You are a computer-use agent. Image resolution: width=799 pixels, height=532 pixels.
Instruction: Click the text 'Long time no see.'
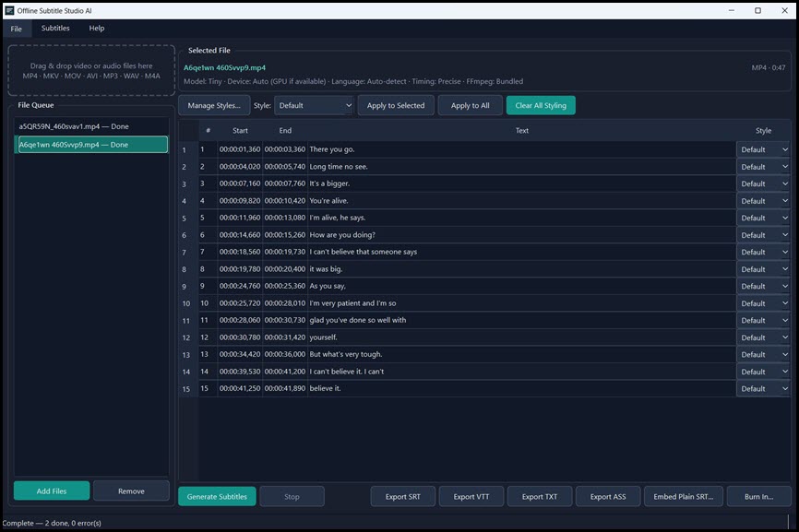[x=339, y=167]
